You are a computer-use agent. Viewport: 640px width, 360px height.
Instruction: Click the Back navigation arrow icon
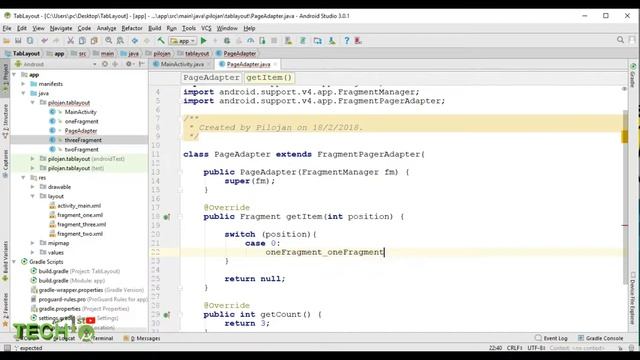click(x=135, y=41)
